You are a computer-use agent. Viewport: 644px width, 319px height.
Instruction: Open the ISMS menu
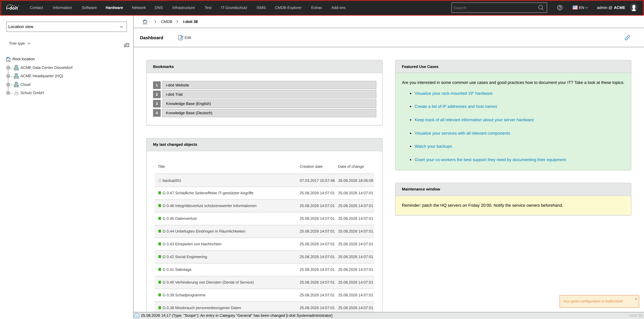click(x=261, y=7)
